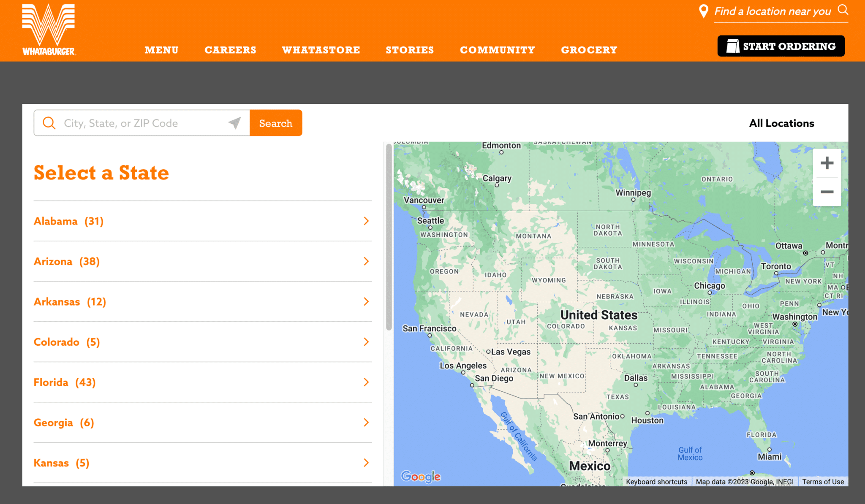
Task: Click the state list scrollbar
Action: [389, 237]
